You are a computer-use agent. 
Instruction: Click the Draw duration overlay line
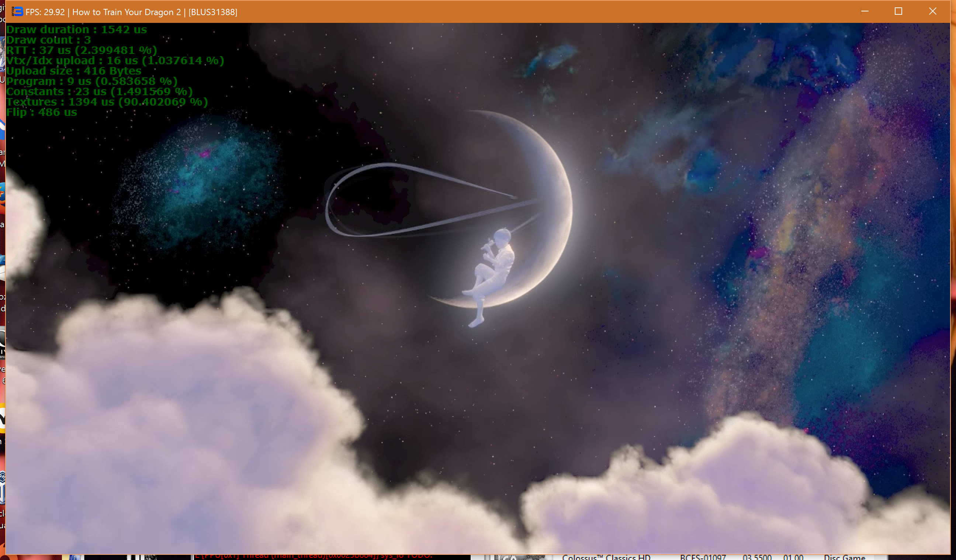click(76, 30)
